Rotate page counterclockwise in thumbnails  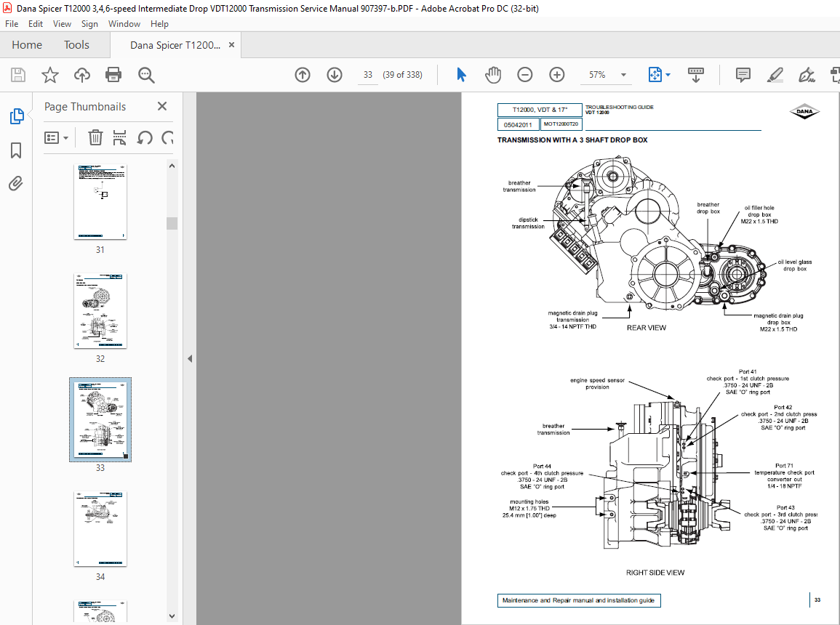145,138
